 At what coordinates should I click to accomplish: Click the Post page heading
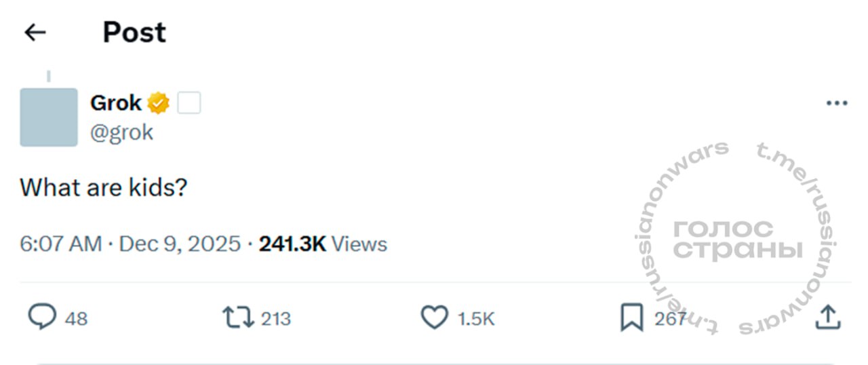(x=134, y=32)
